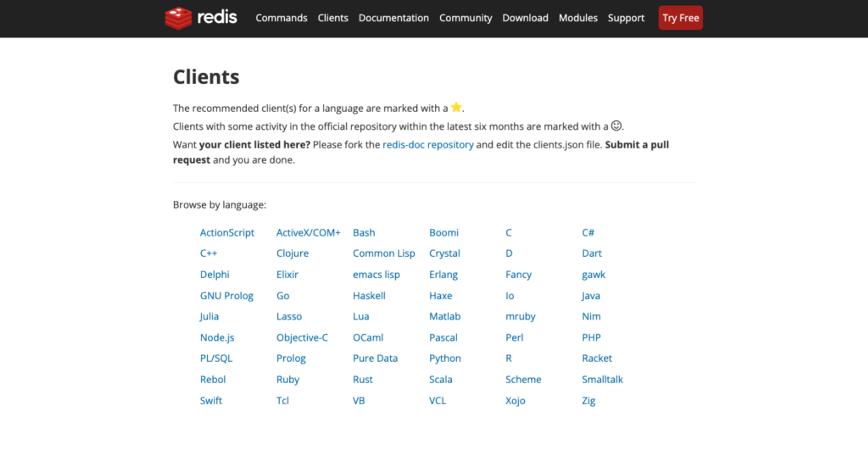
Task: Click the Lua language link
Action: 361,316
